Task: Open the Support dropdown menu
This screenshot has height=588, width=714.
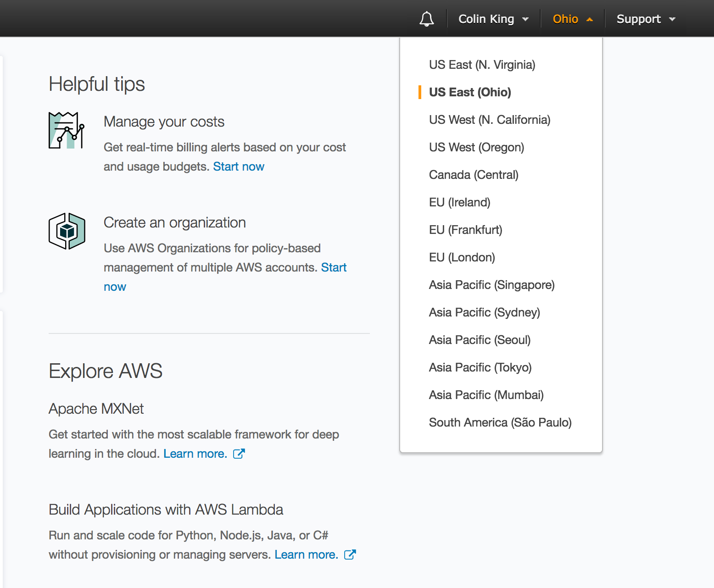Action: click(646, 19)
